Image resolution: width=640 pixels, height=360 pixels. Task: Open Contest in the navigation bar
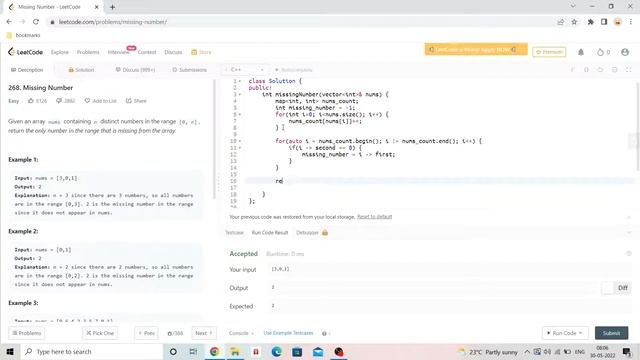click(x=147, y=52)
